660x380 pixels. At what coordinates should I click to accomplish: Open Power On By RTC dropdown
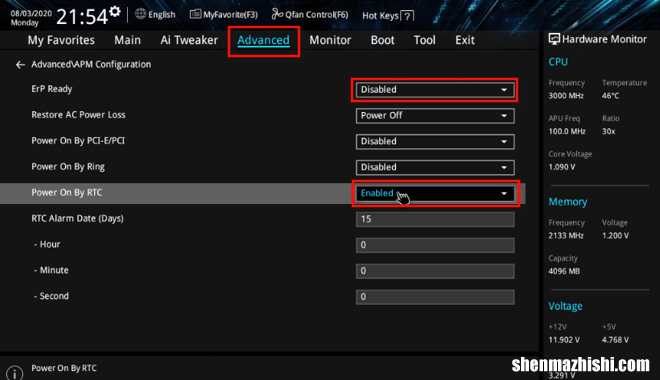435,193
